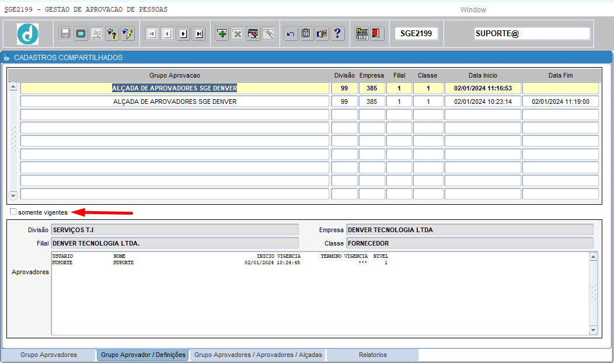This screenshot has width=614, height=364.
Task: Click the up arrow of the records grid scrollbar
Action: 13,87
